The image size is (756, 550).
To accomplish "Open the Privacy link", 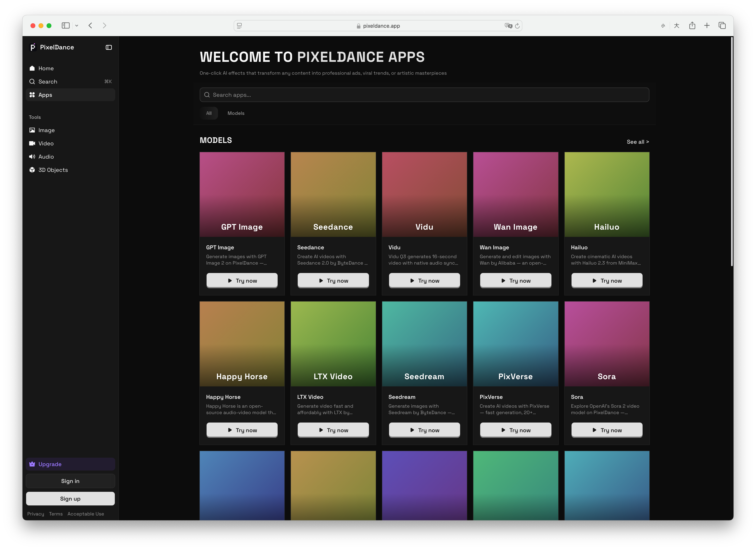I will [x=36, y=514].
